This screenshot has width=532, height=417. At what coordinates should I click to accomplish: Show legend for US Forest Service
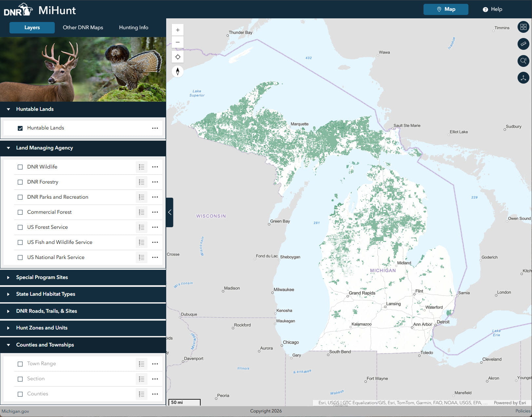point(142,227)
